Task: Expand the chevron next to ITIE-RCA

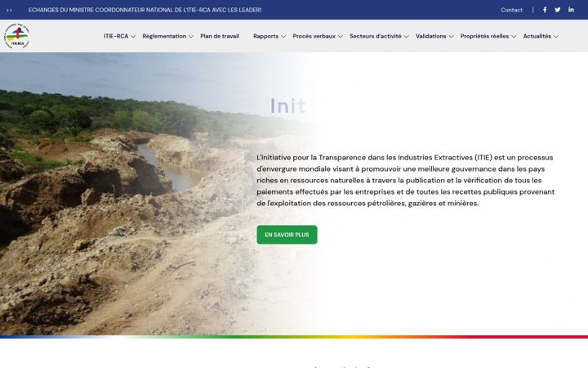Action: pos(133,37)
